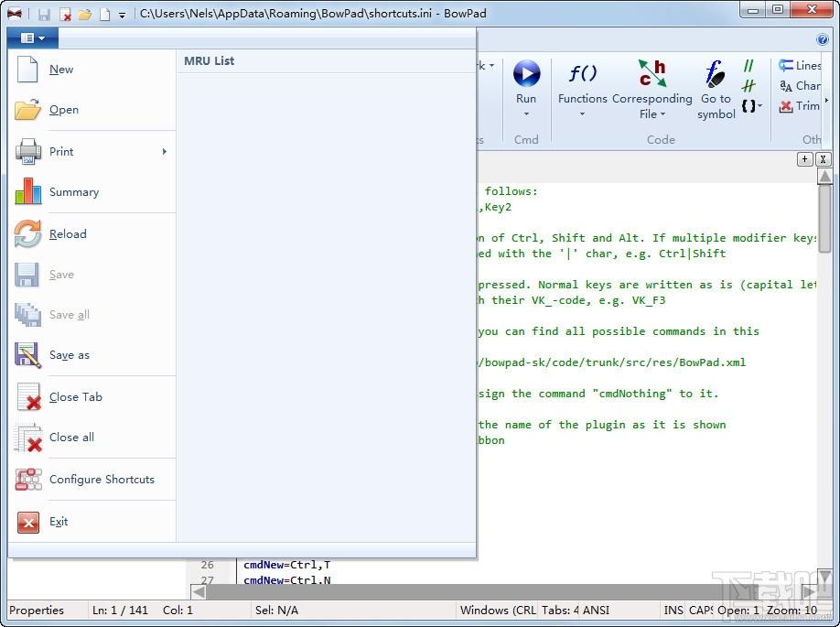Click the save icon in title bar toolbar

coord(44,14)
